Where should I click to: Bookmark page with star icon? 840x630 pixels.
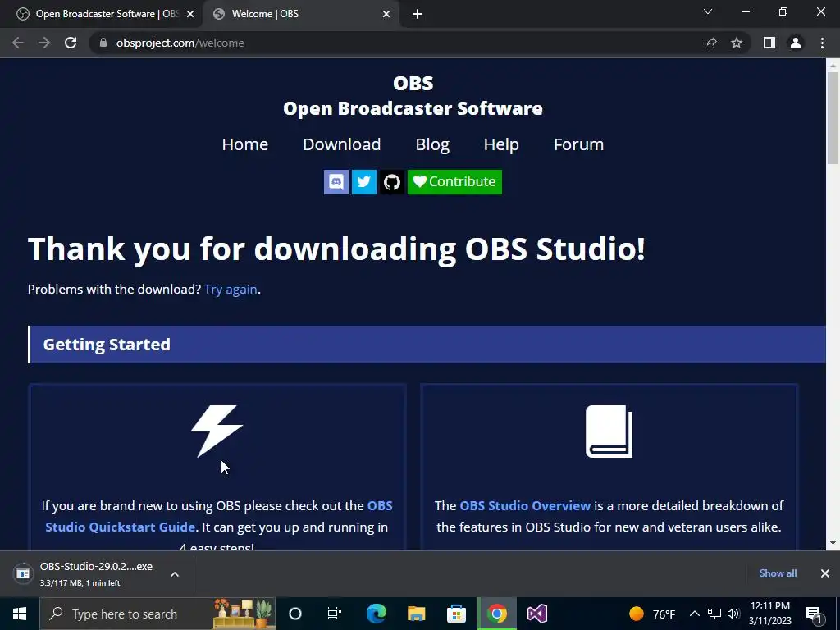point(737,43)
